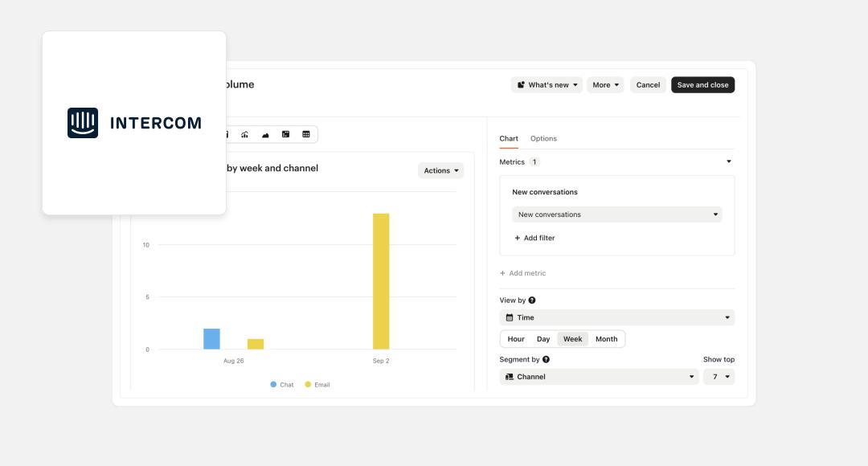
Task: Toggle the Chat series in the legend
Action: pyautogui.click(x=282, y=385)
